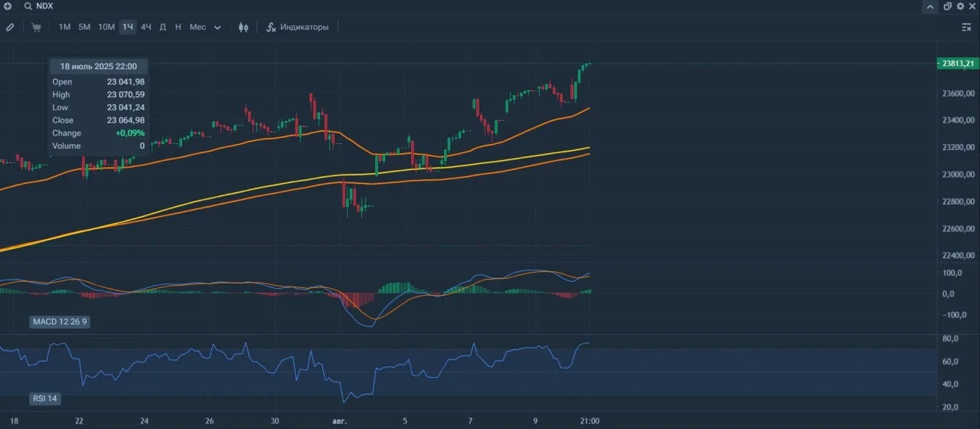Select the pencil drawing tool
Image resolution: width=980 pixels, height=429 pixels.
pos(10,27)
